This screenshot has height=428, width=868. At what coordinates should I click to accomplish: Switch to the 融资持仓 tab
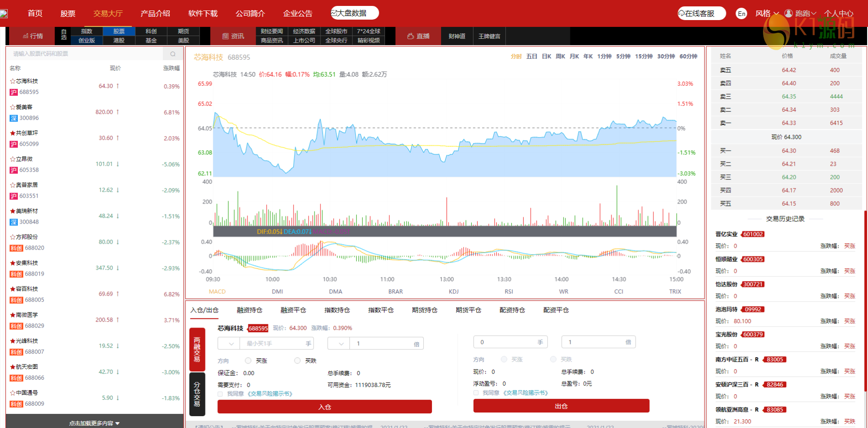[249, 310]
